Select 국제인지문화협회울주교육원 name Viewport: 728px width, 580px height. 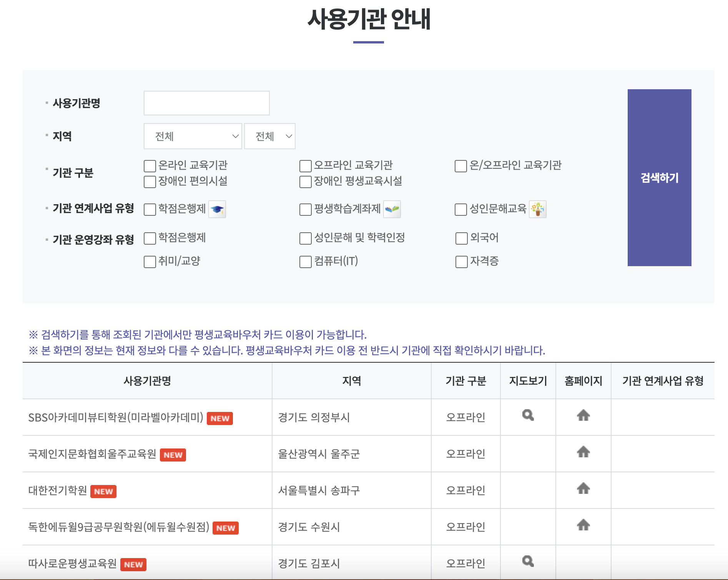(92, 454)
